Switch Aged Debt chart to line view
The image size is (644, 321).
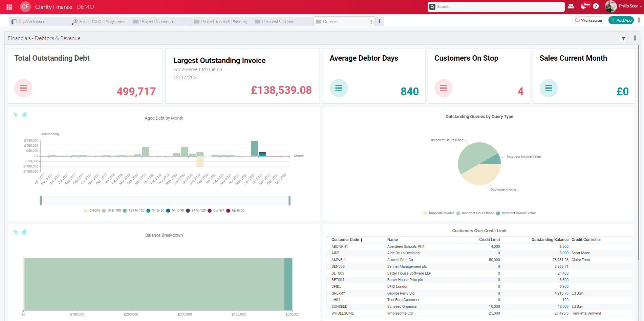tap(15, 115)
